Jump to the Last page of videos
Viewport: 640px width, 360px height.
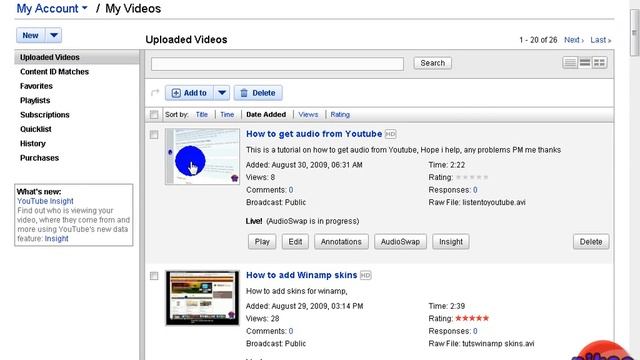(601, 40)
